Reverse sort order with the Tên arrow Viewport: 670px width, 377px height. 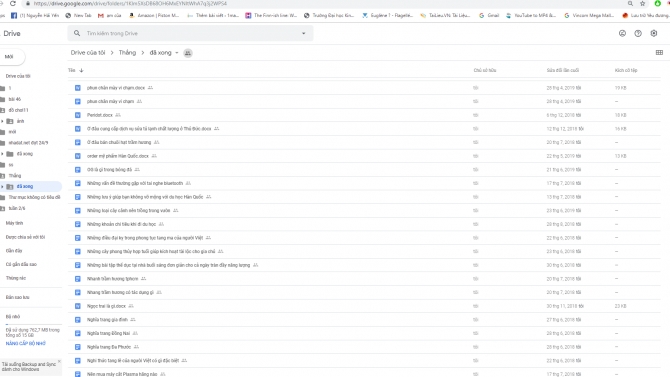tap(81, 70)
